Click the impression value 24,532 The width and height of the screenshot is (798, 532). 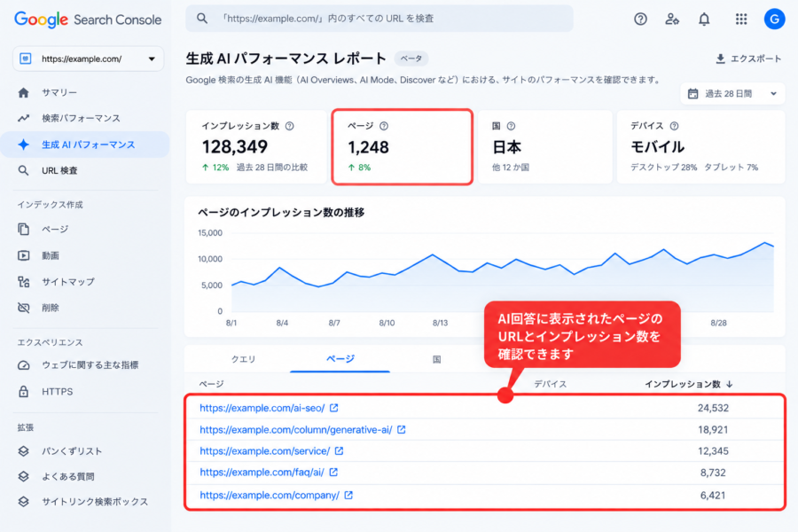[x=713, y=408]
